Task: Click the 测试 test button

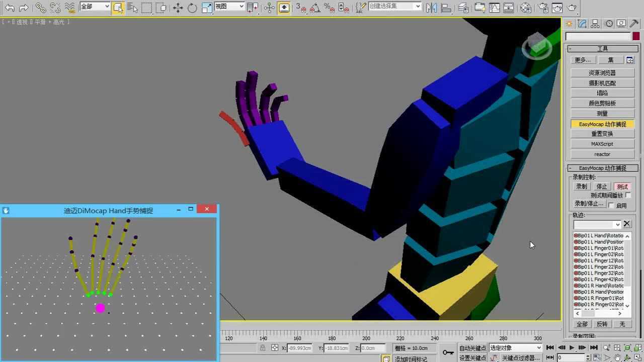Action: click(x=622, y=187)
